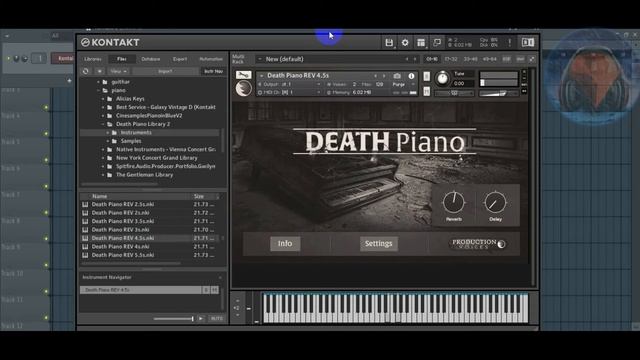Click previous multi arrow beside New (default)
640x360 pixels.
407,59
